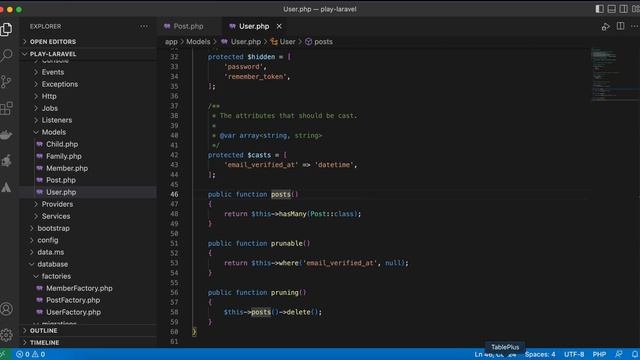This screenshot has width=640, height=360.
Task: Select the User.php tab
Action: tap(254, 26)
